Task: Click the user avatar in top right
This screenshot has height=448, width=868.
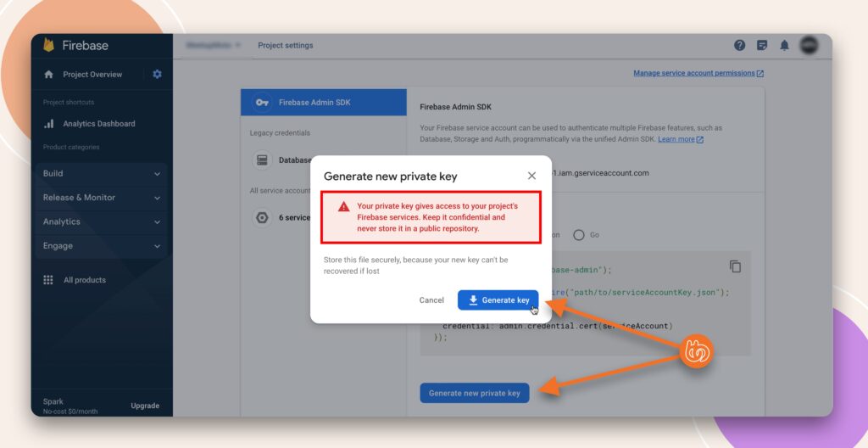Action: point(809,46)
